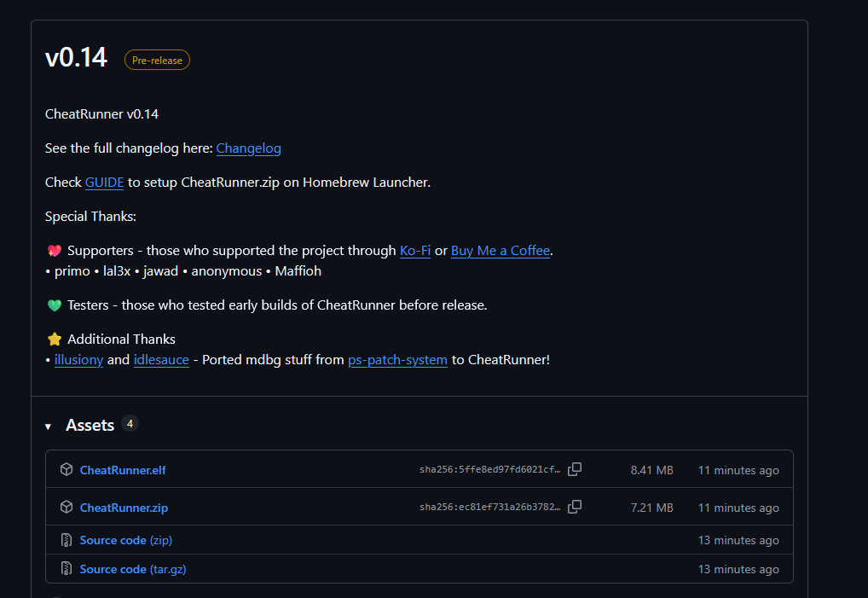The height and width of the screenshot is (598, 868).
Task: Open idlesauce's profile link
Action: (161, 360)
